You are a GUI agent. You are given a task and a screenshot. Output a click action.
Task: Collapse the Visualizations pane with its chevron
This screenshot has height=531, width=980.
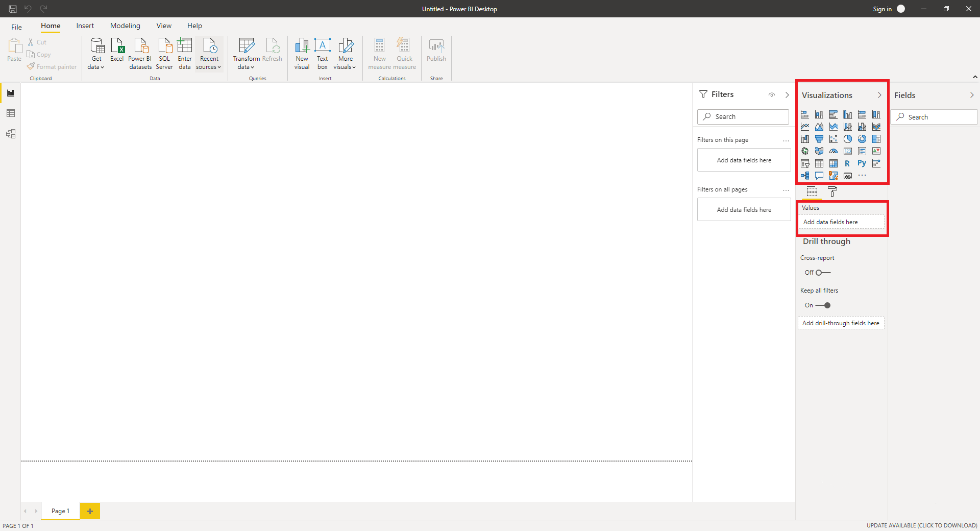click(x=879, y=95)
